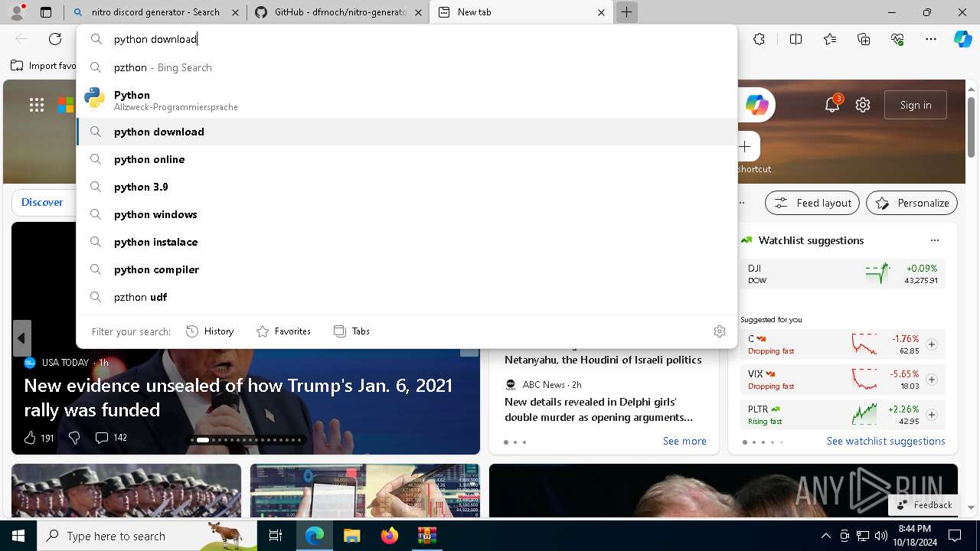Screen dimensions: 980x551
Task: Open search dropdown settings gear
Action: coord(720,331)
